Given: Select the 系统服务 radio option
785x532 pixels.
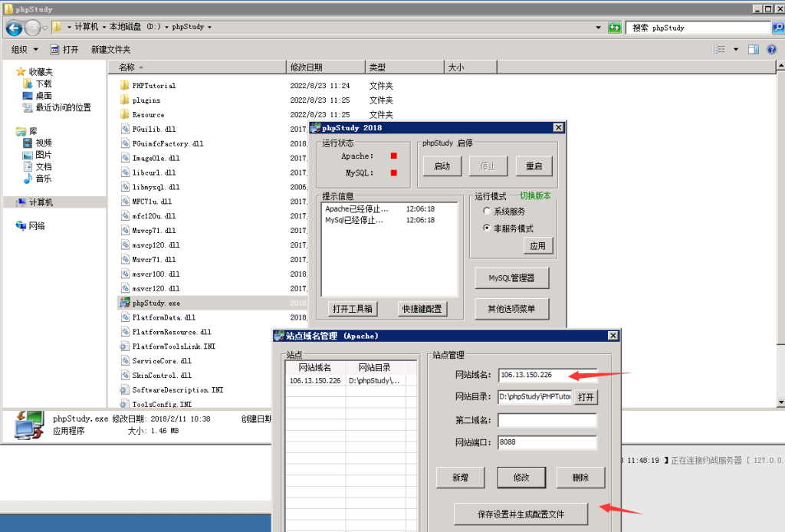Looking at the screenshot, I should (x=487, y=211).
